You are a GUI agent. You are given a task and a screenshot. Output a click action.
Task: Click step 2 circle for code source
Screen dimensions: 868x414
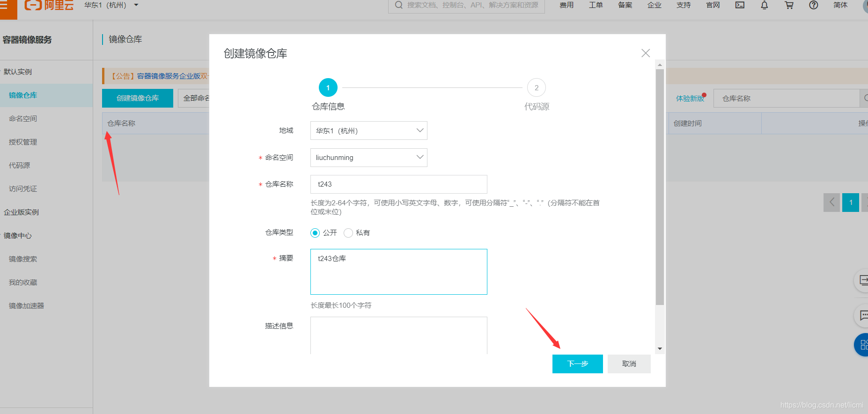(537, 87)
